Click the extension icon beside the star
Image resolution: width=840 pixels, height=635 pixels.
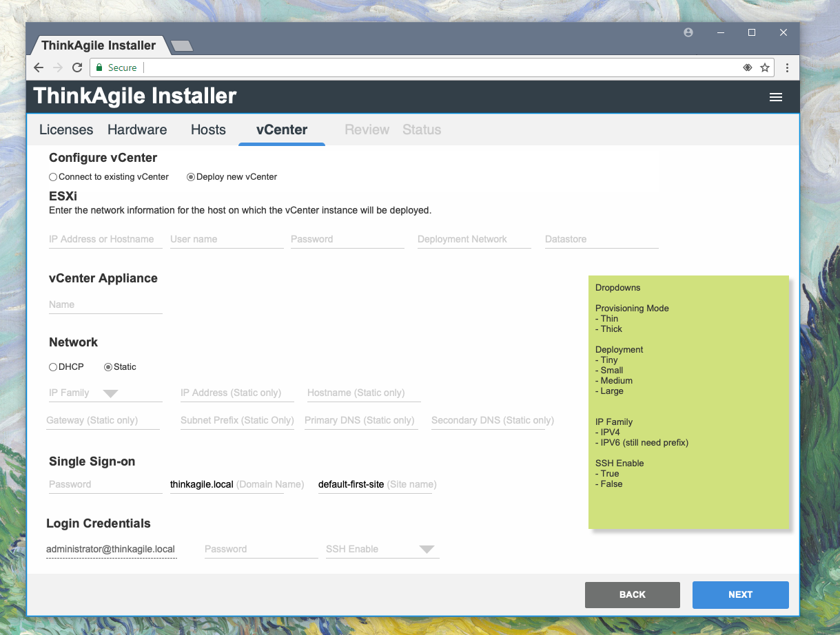point(747,67)
